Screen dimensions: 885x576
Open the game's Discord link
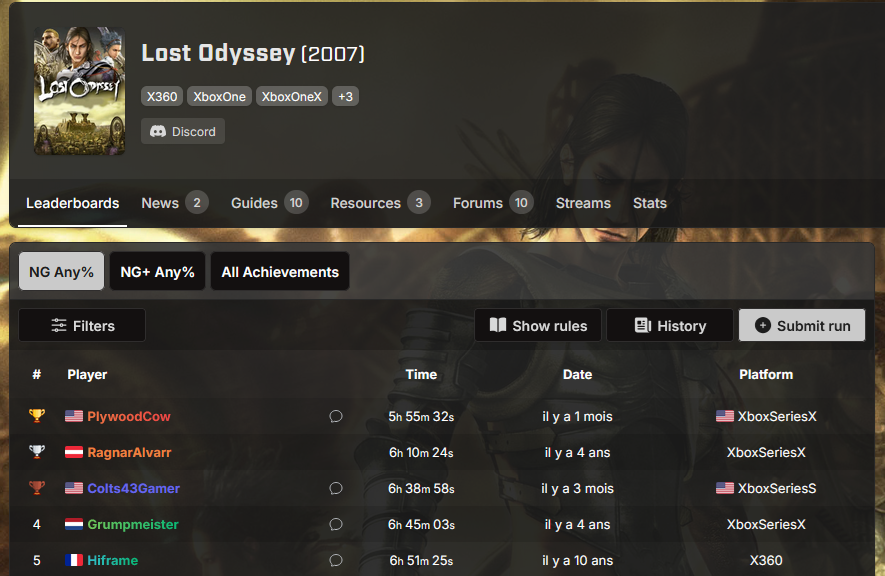(x=183, y=131)
